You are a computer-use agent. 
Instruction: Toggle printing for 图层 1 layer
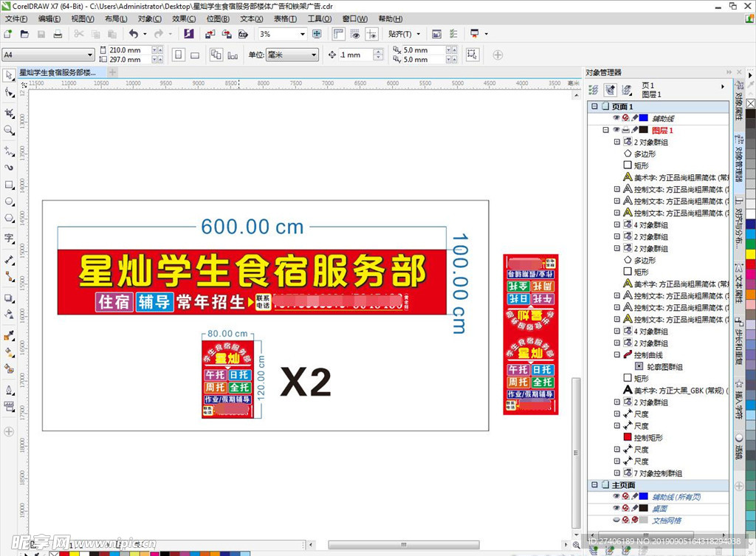tap(625, 130)
